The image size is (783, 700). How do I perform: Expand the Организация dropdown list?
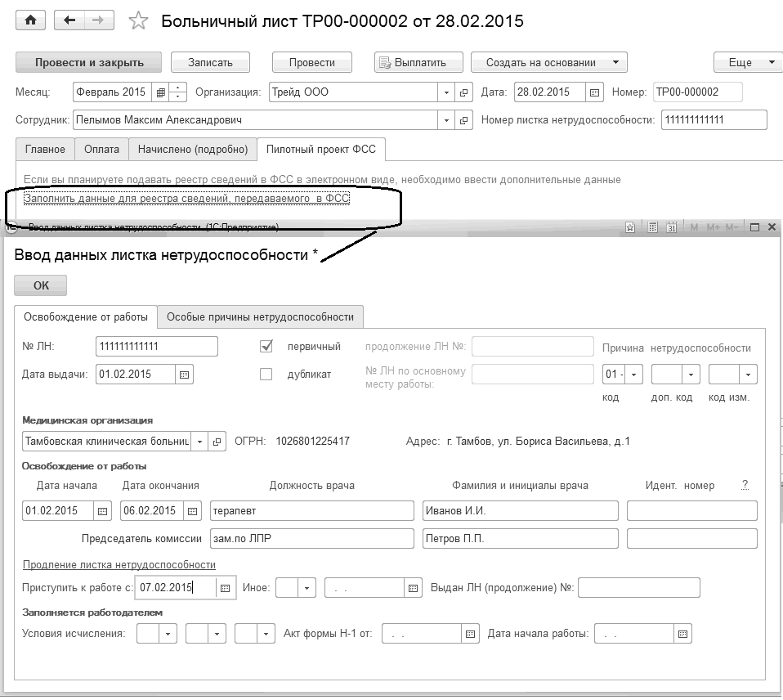446,92
